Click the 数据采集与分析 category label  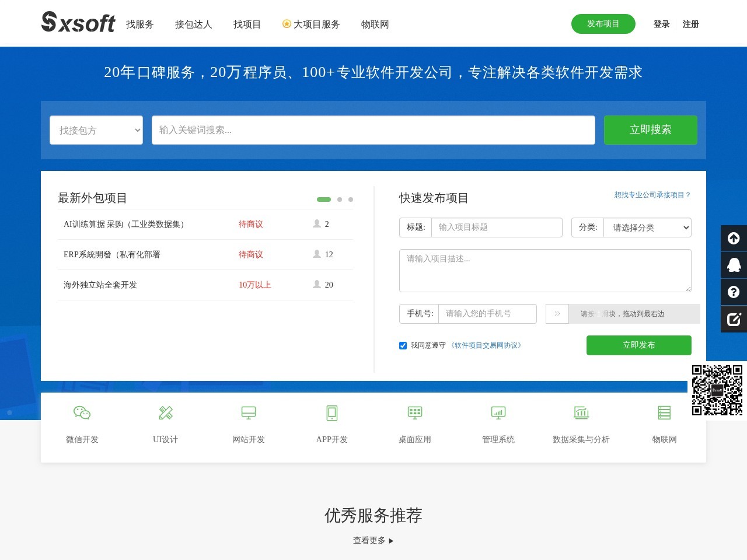[581, 439]
